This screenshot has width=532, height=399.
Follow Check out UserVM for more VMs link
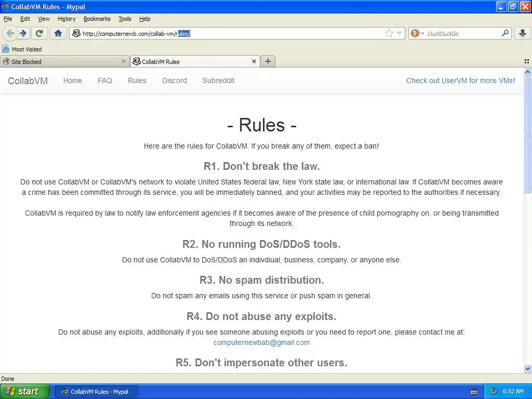coord(460,81)
